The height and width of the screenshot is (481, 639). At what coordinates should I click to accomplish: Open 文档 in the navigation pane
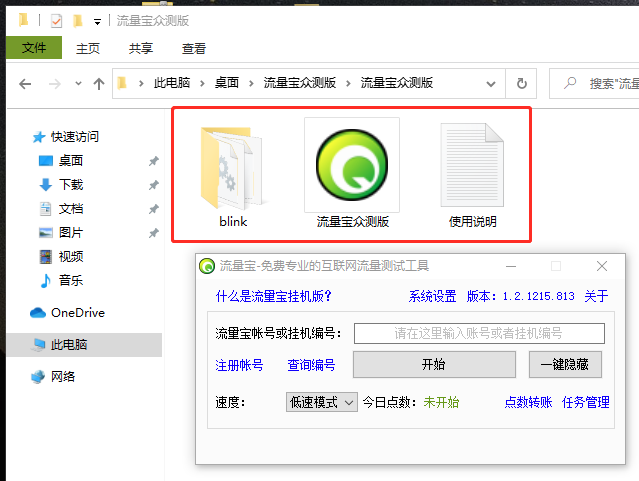71,209
